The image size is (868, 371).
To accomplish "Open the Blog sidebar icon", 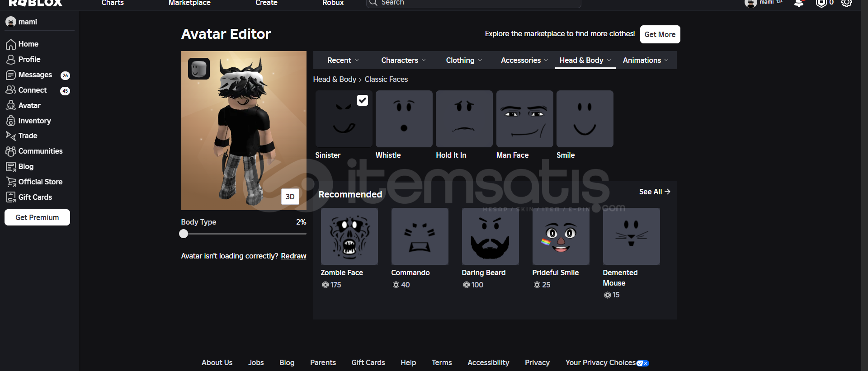I will [11, 167].
